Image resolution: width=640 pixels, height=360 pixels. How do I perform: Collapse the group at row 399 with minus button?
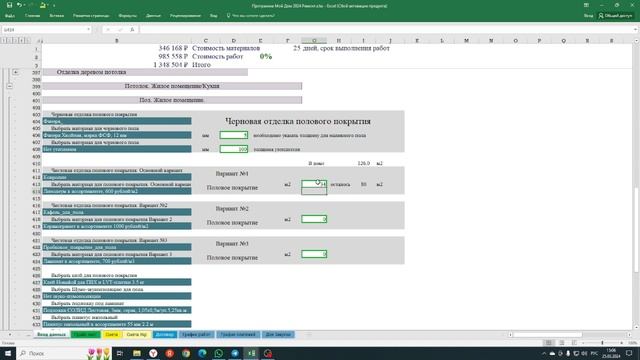[9, 86]
